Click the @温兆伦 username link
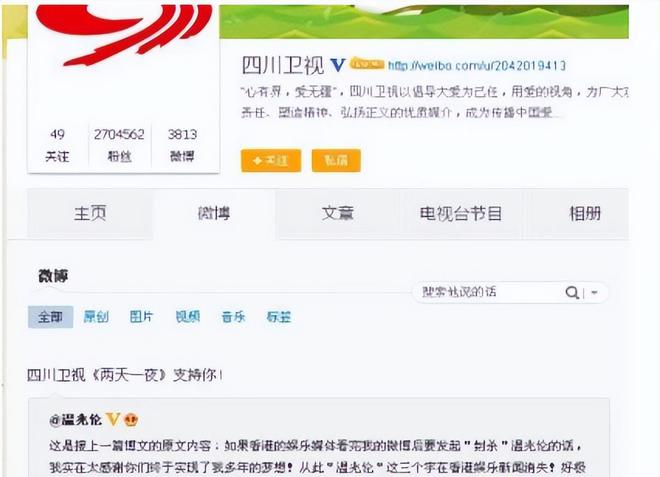Screen dimensions: 660x477 tap(76, 420)
